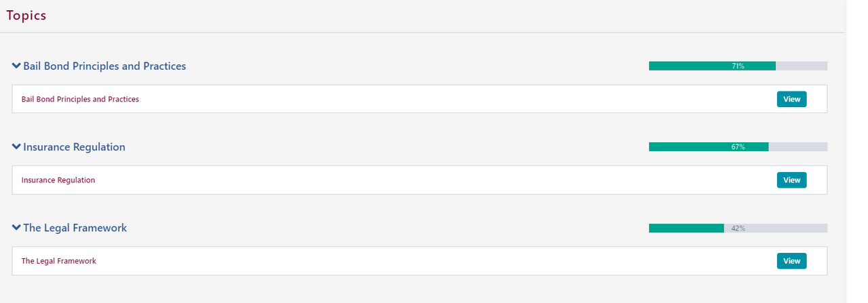
Task: Click green filled part of Legal Framework progress bar
Action: pos(685,228)
